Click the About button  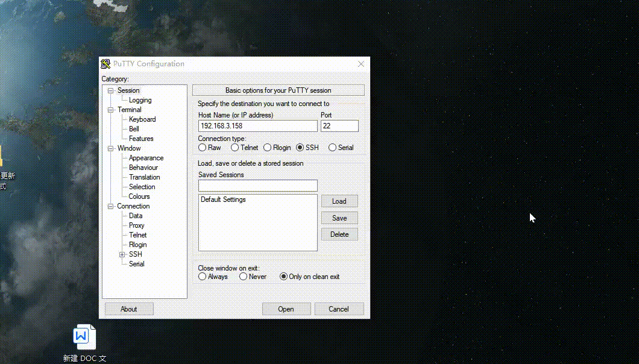pos(129,309)
